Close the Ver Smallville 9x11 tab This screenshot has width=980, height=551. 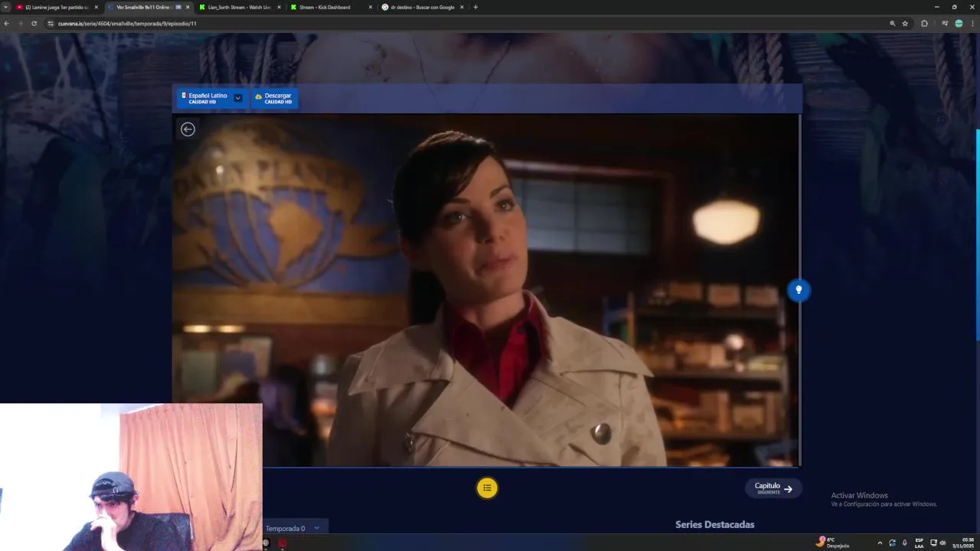(x=188, y=7)
